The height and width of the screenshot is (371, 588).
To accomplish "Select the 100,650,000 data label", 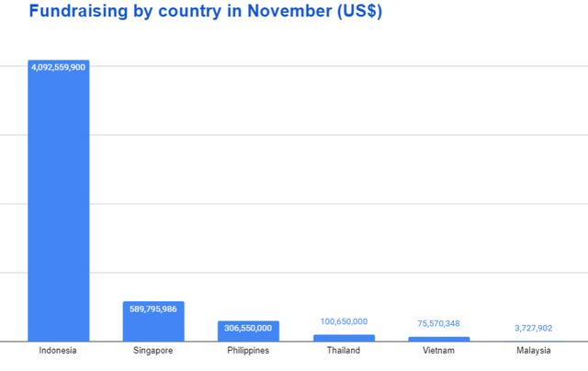I will (344, 321).
